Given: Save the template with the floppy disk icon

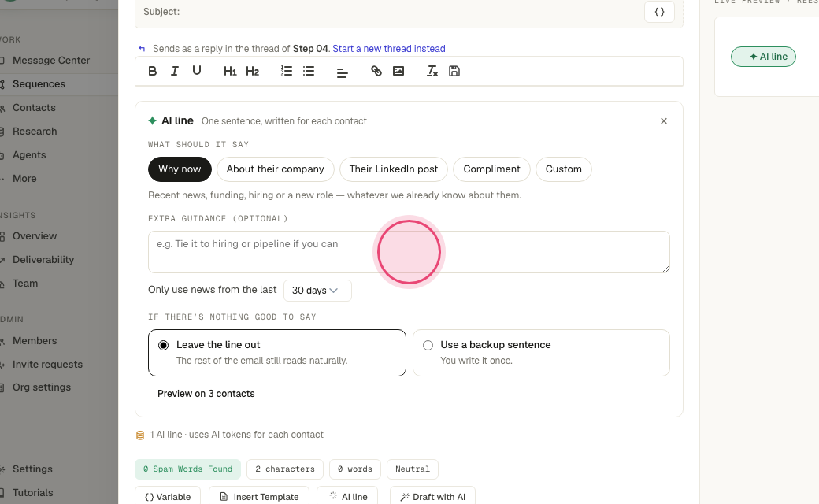Looking at the screenshot, I should pyautogui.click(x=454, y=71).
